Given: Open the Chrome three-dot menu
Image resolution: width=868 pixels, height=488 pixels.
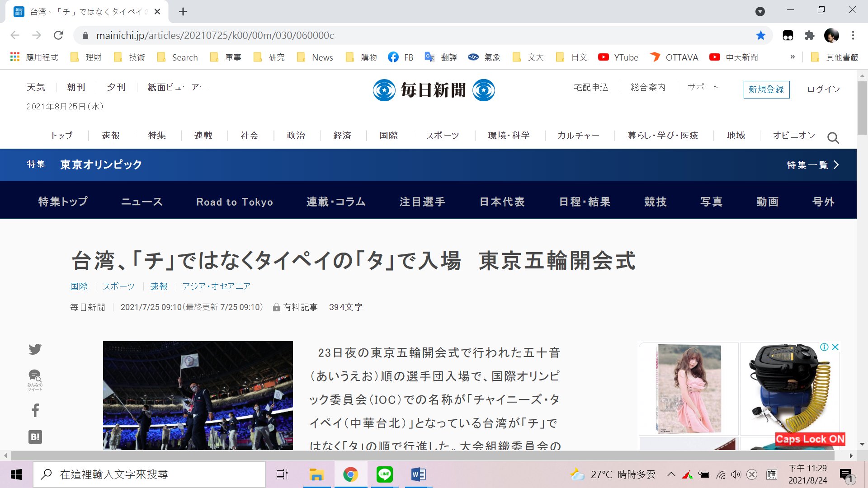Looking at the screenshot, I should coord(853,35).
